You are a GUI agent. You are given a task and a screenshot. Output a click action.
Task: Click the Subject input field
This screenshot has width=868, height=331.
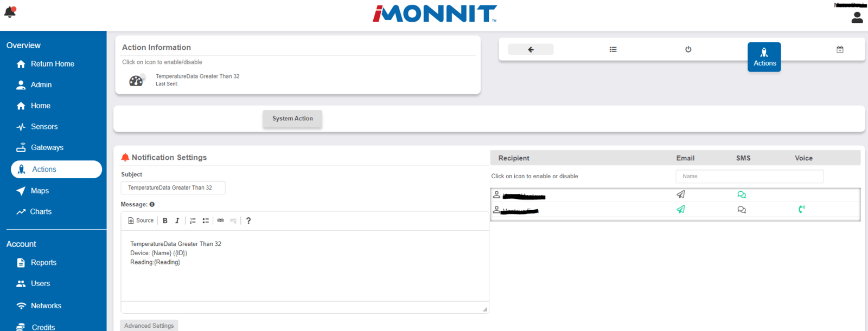tap(173, 187)
